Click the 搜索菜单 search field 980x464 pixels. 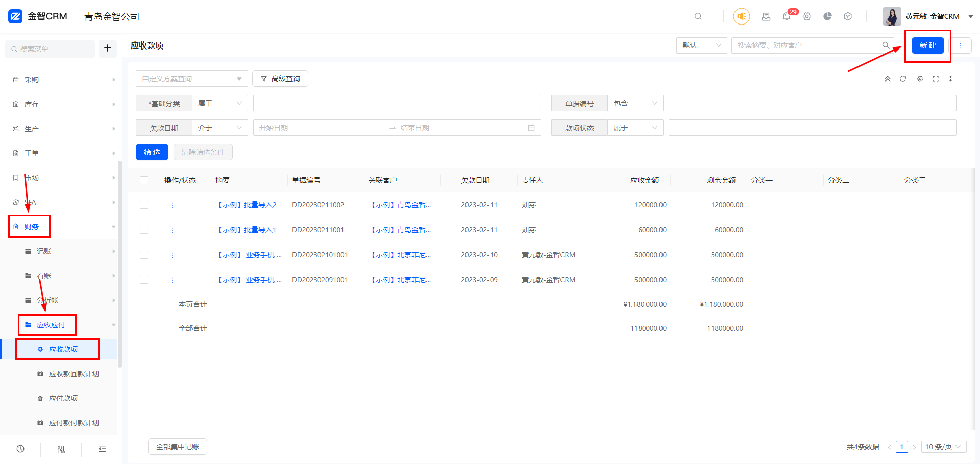coord(50,48)
